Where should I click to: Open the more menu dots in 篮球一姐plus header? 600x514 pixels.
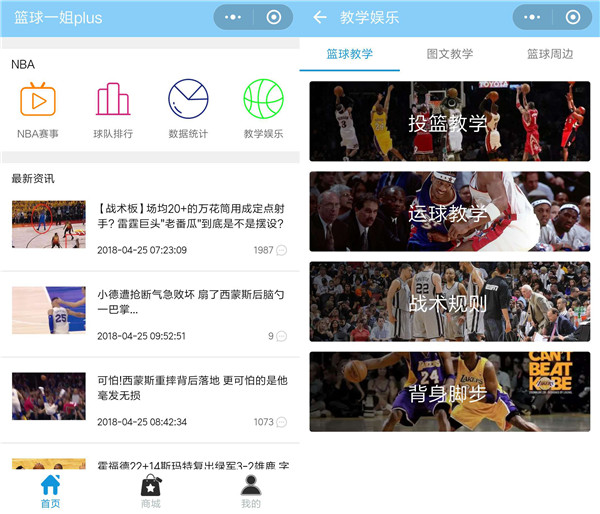(x=233, y=17)
